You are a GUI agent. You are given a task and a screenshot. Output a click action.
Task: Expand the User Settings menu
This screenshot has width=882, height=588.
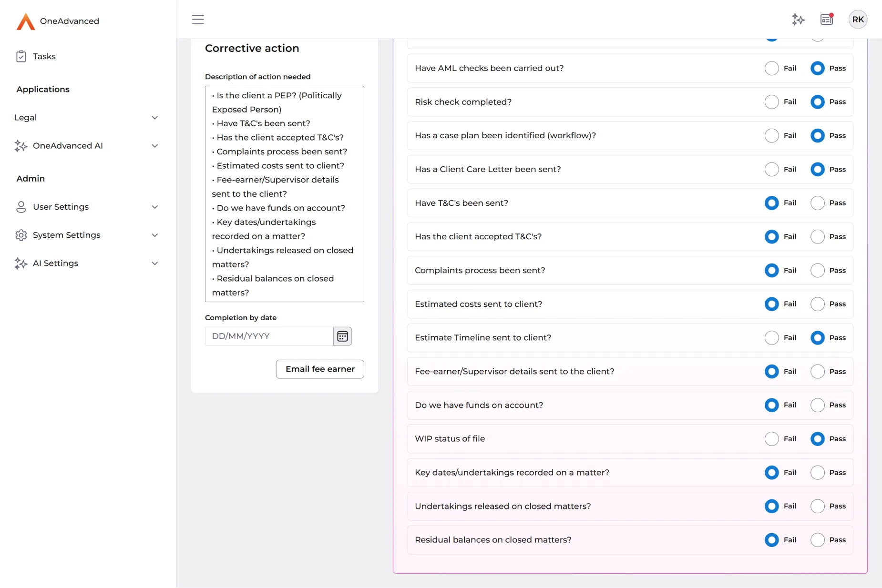154,207
